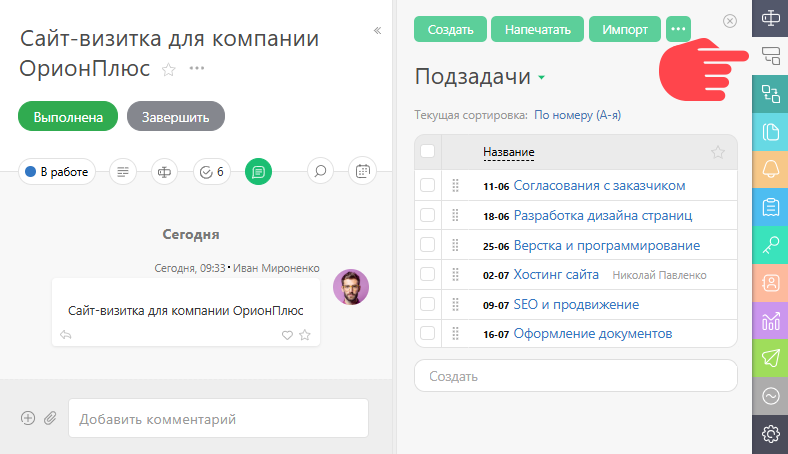Image resolution: width=788 pixels, height=454 pixels.
Task: Click the green Выполнена button
Action: [68, 117]
